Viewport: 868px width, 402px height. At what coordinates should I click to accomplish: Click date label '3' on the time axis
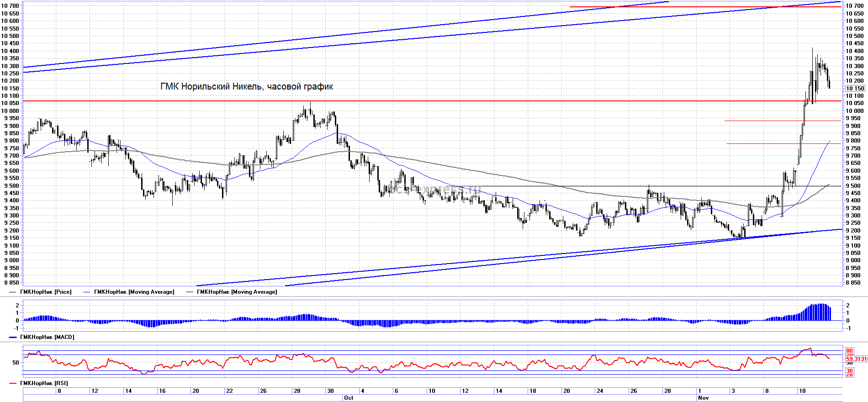[x=734, y=391]
